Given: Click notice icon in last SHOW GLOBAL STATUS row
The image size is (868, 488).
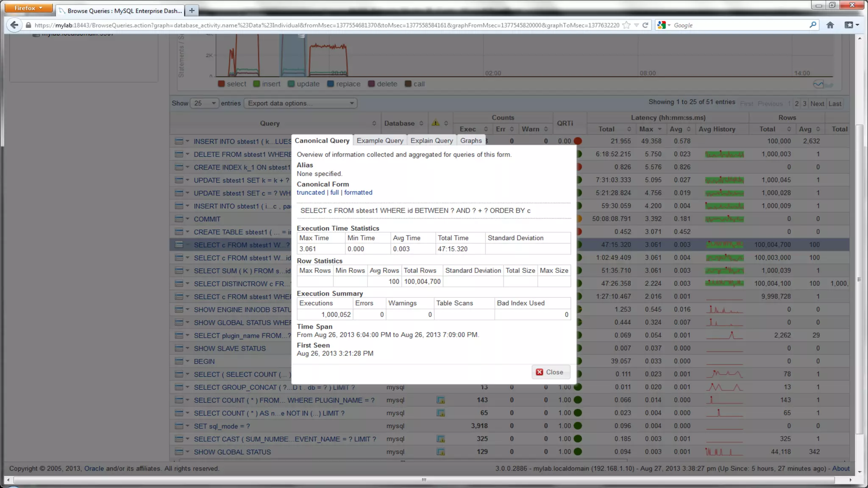Looking at the screenshot, I should coord(441,452).
